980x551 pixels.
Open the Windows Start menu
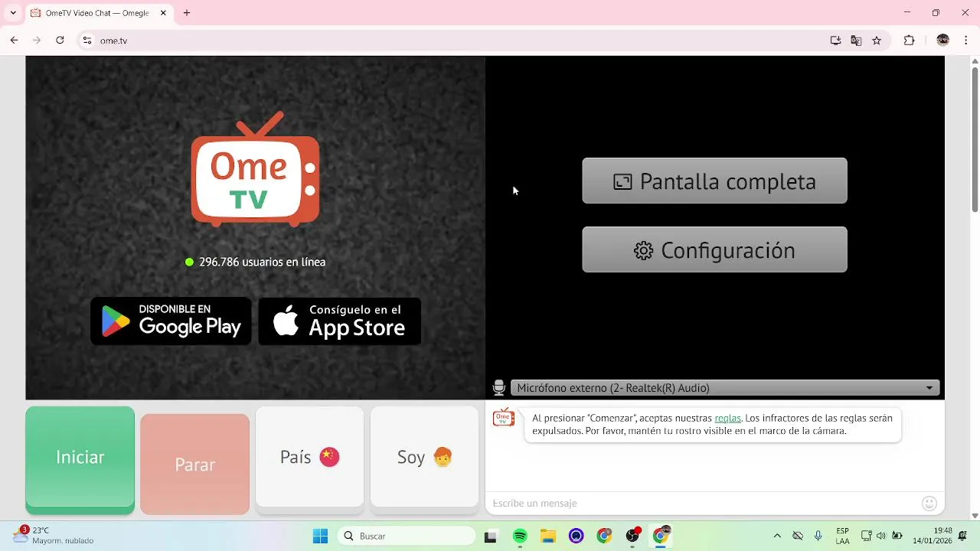[320, 536]
